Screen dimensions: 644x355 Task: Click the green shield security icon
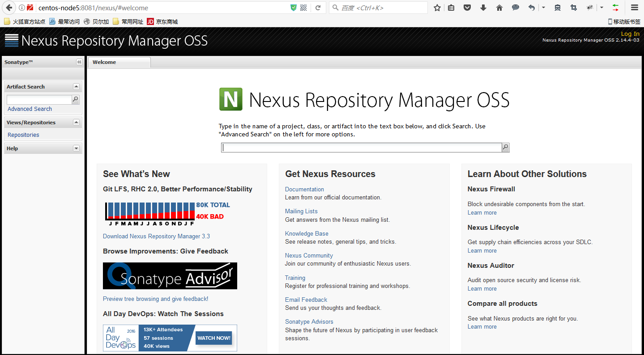pyautogui.click(x=294, y=8)
